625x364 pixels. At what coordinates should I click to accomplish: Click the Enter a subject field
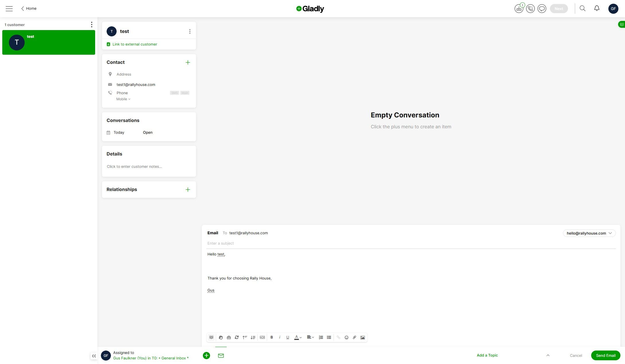pos(411,243)
